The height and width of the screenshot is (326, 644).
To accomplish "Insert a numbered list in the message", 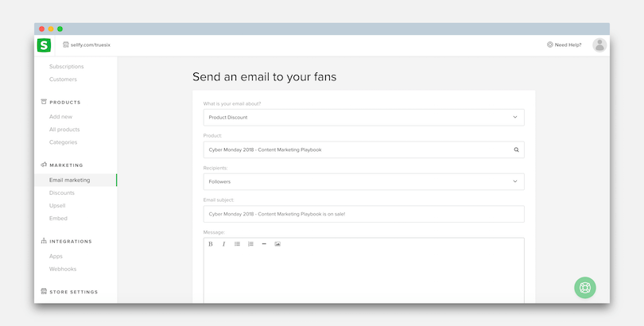I will click(250, 244).
